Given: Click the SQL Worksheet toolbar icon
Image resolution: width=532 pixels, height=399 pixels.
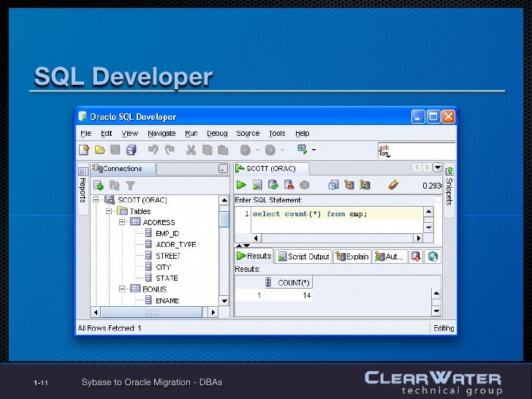Looking at the screenshot, I should pyautogui.click(x=302, y=149).
